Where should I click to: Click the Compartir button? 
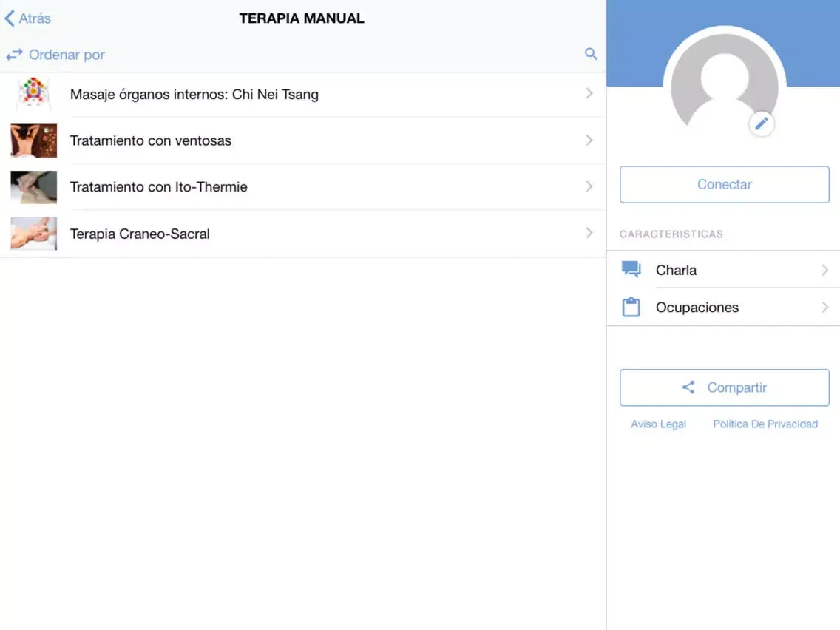[725, 387]
